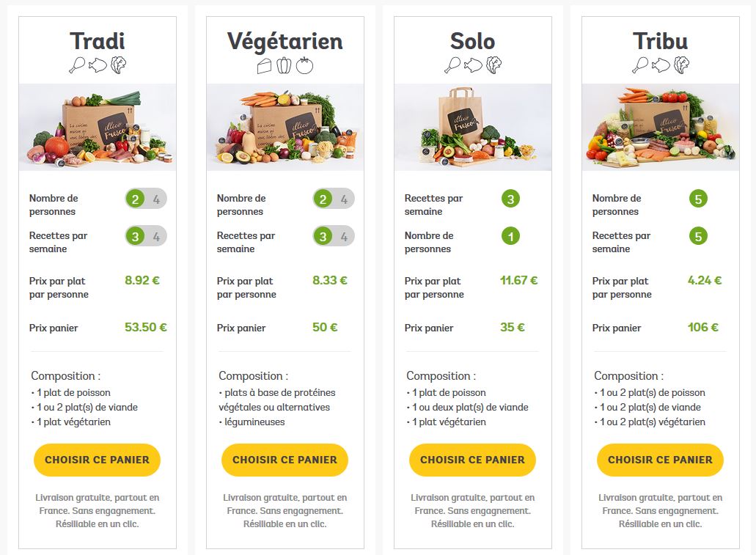
Task: Click the Tribu box product image
Action: coord(660,128)
